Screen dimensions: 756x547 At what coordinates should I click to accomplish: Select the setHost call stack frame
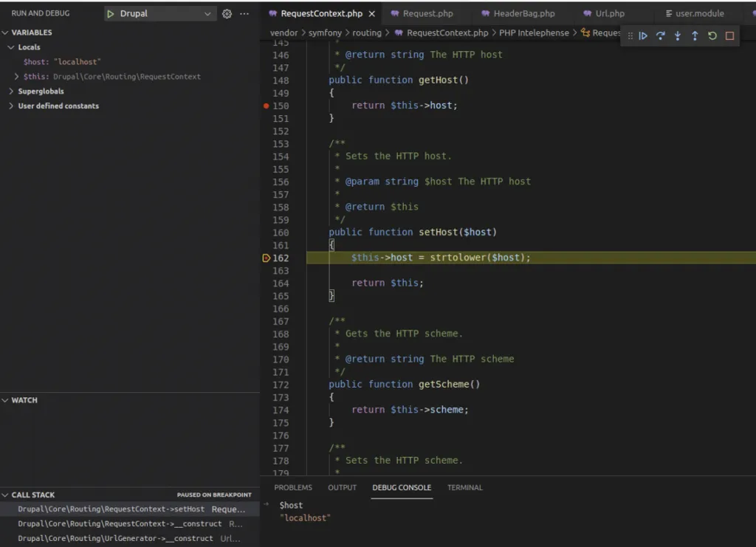point(130,509)
